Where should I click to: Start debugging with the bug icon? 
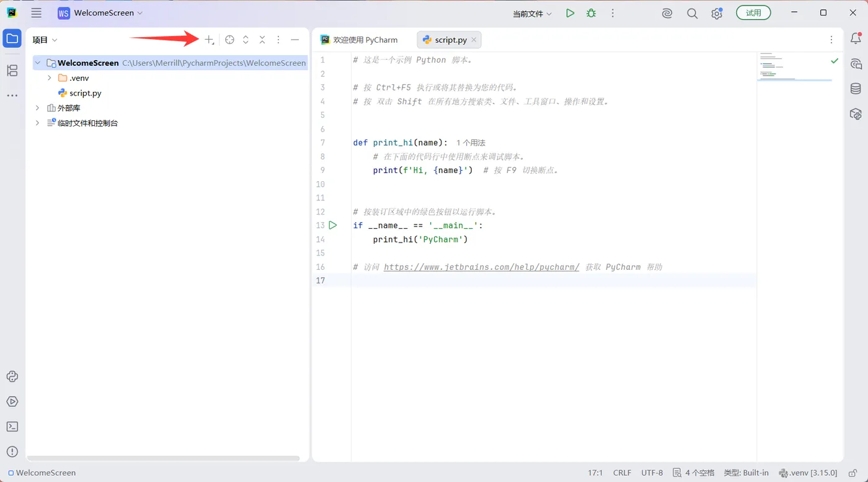591,13
